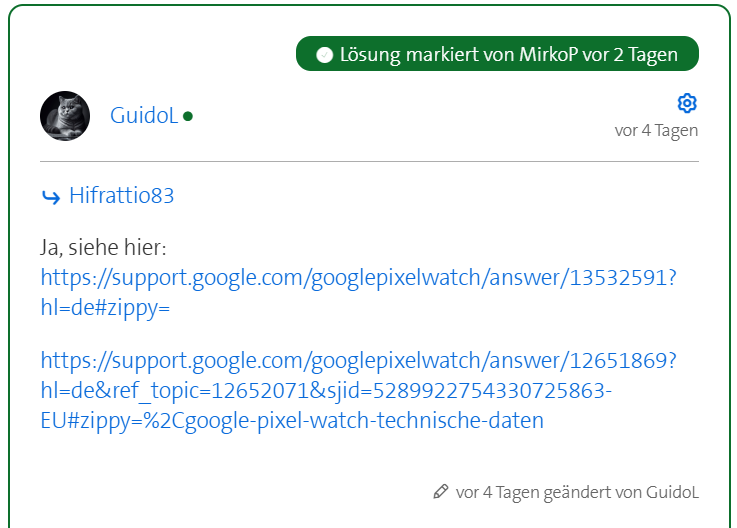737x528 pixels.
Task: Click the pencil edit icon
Action: point(440,492)
